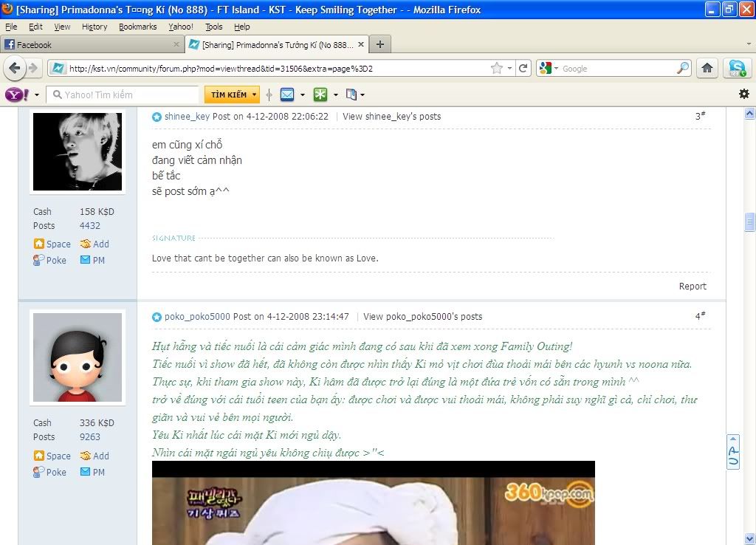
Task: Open the File menu
Action: pos(11,27)
